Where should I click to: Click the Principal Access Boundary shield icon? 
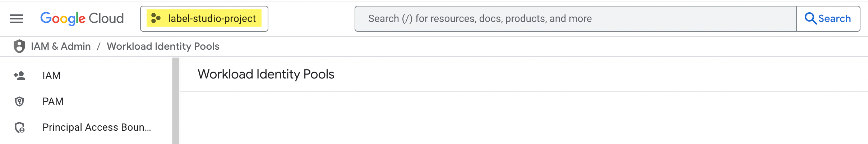point(19,127)
